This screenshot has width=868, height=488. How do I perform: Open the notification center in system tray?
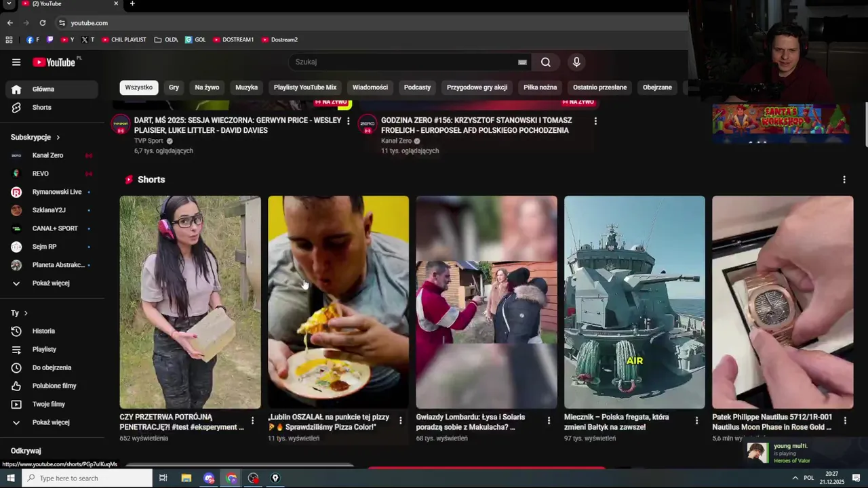click(856, 479)
